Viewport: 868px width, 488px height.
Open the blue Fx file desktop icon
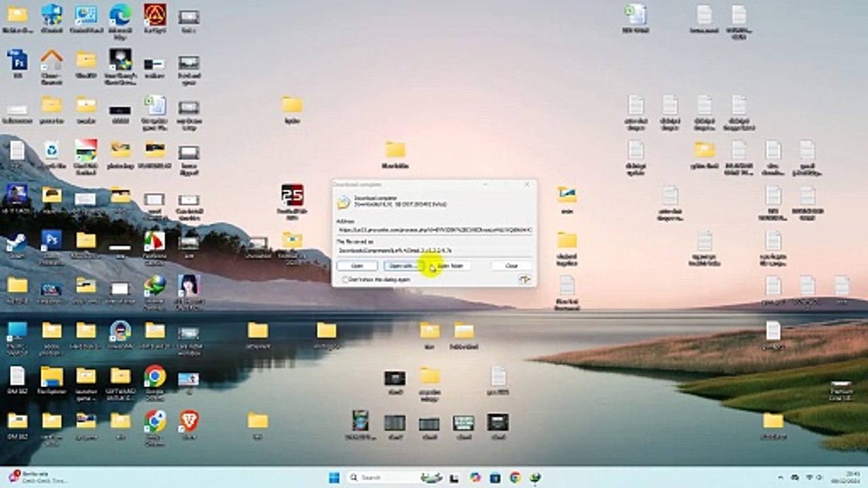click(x=17, y=60)
